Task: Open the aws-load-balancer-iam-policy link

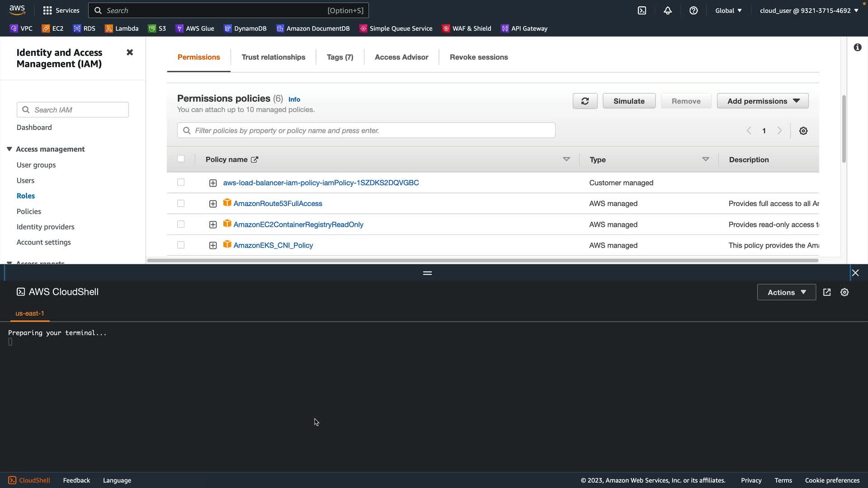Action: pyautogui.click(x=321, y=183)
